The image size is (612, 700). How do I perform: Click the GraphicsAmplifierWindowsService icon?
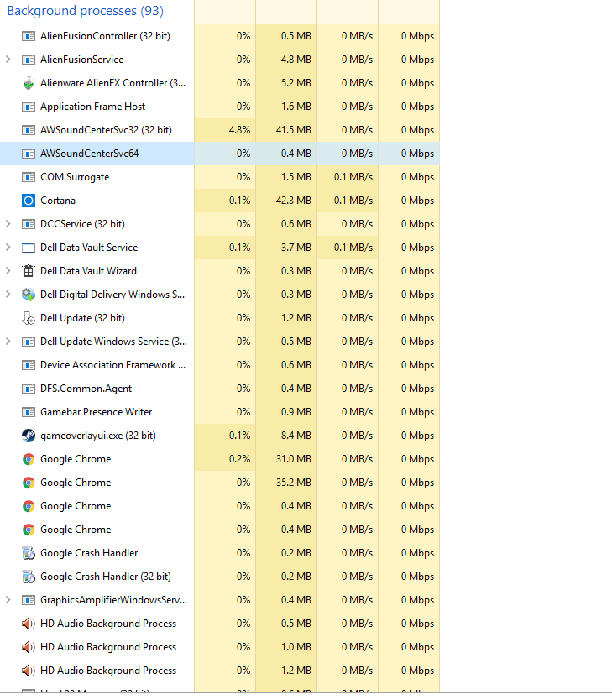(28, 600)
